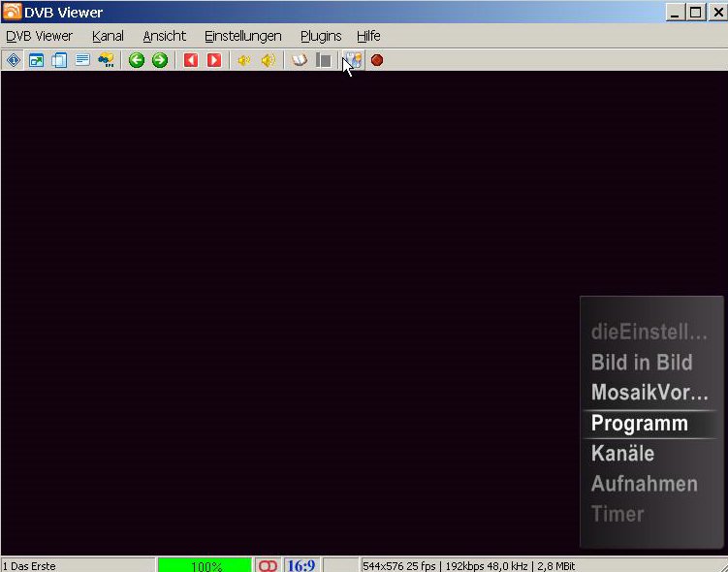
Task: Open the teletext page toolbar icon
Action: (x=82, y=60)
